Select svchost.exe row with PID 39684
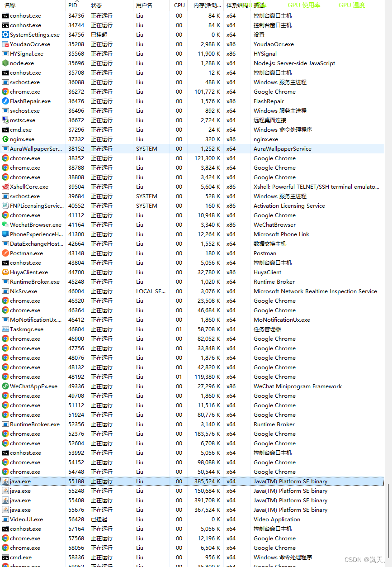 tap(192, 196)
